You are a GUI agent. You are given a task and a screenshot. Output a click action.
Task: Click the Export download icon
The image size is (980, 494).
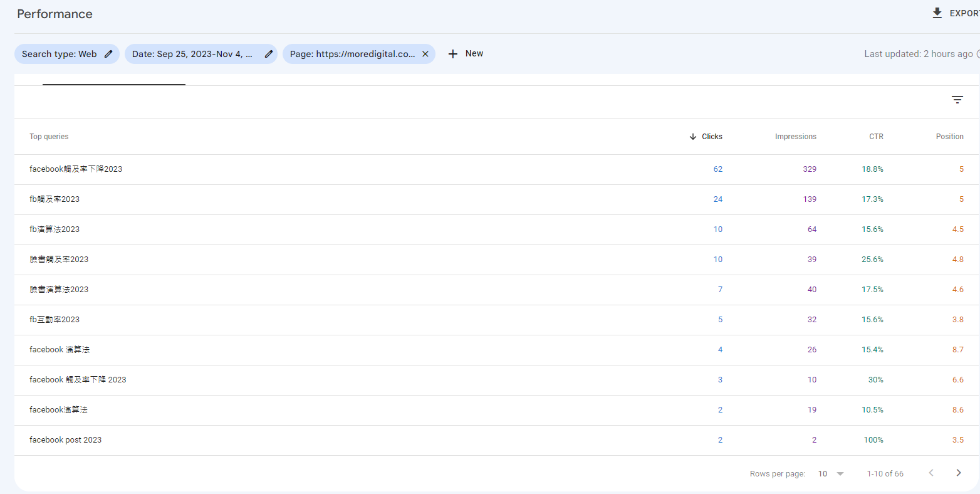(x=937, y=13)
